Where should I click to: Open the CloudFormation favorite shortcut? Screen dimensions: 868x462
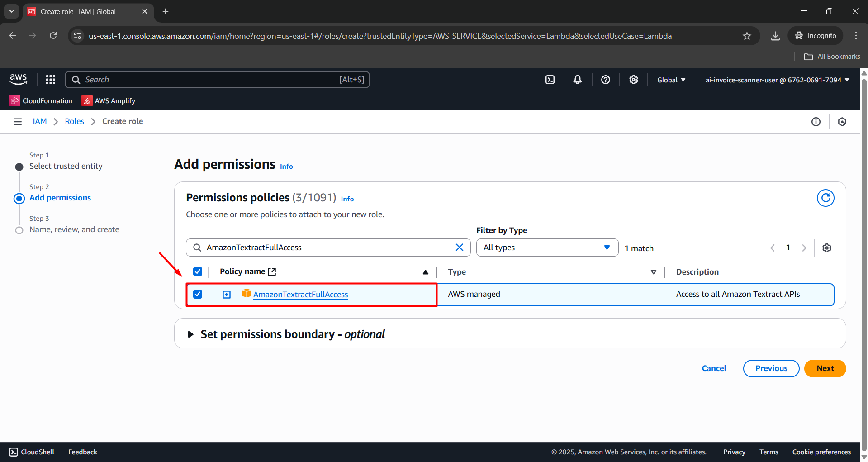click(40, 100)
